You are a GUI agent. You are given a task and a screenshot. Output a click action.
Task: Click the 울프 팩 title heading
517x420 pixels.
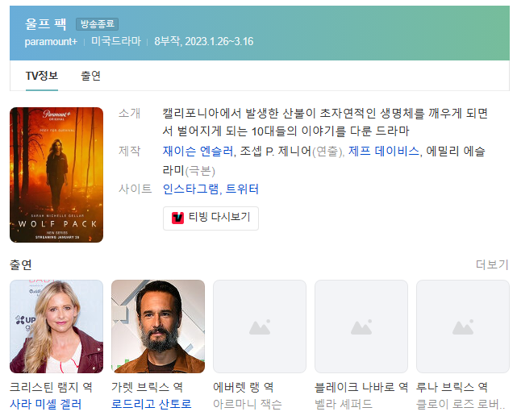[x=46, y=24]
